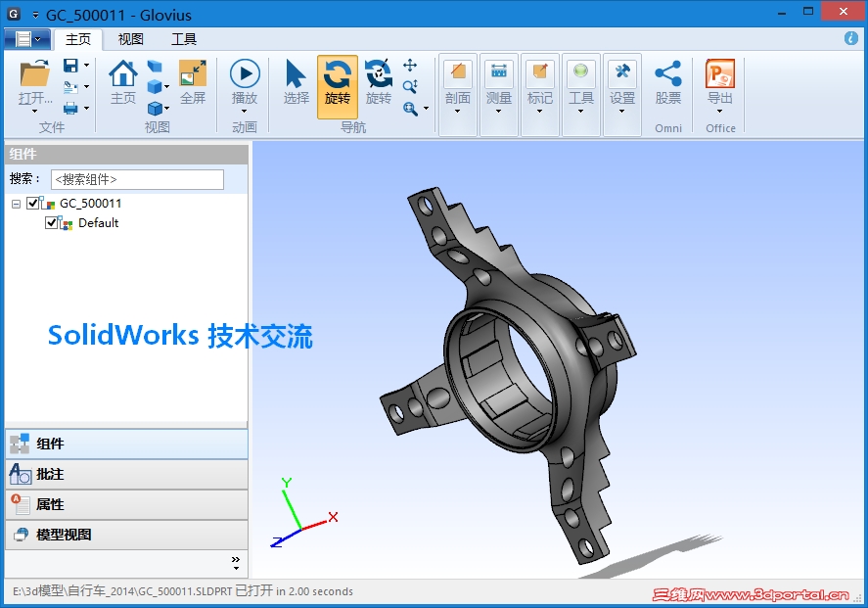Open the Print icon dropdown arrow
Image resolution: width=868 pixels, height=608 pixels.
point(86,109)
